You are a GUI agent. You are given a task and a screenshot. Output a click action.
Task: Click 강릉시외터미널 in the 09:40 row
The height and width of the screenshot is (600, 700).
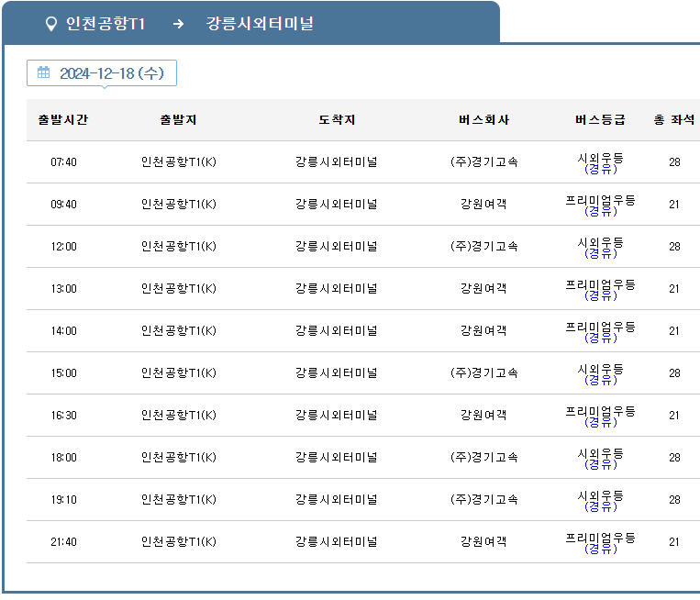click(x=337, y=204)
